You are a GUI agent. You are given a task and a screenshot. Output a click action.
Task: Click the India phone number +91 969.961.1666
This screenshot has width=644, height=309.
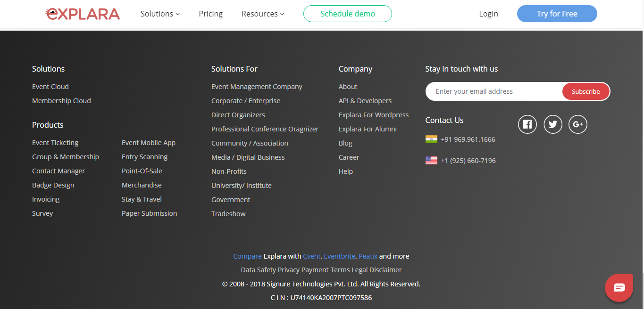(x=468, y=139)
